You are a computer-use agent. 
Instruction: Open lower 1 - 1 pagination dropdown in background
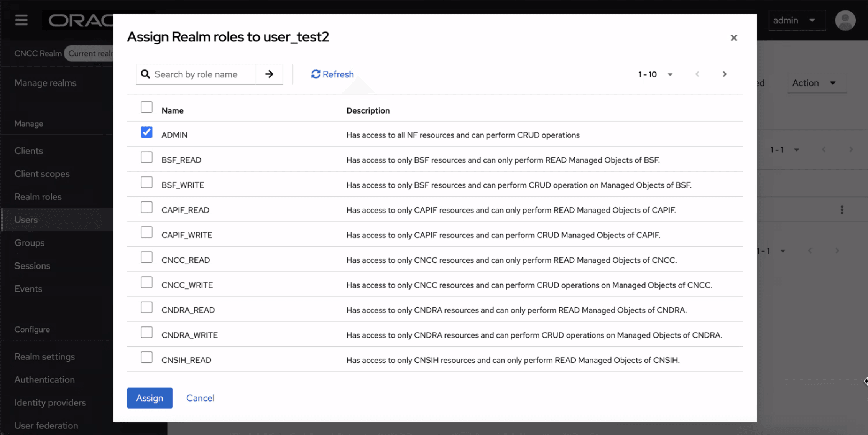771,251
